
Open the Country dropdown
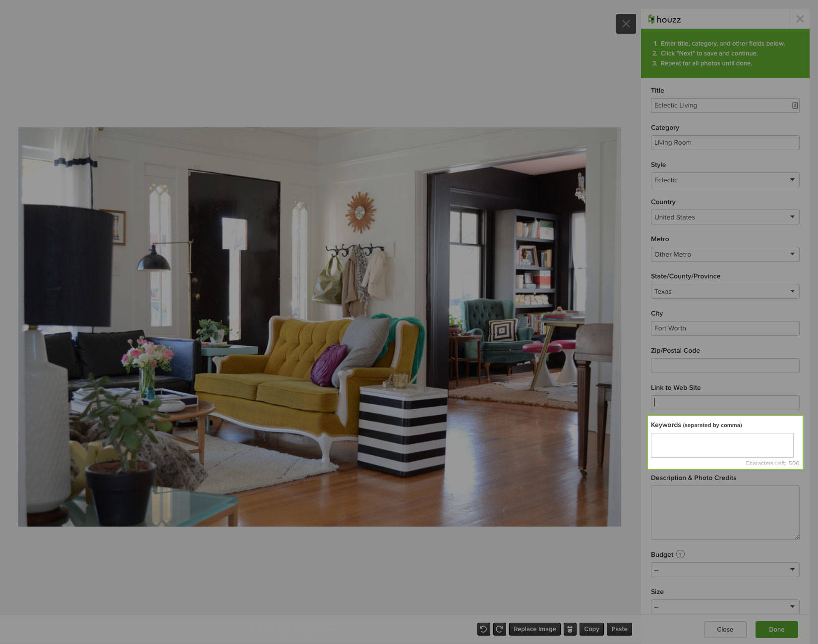[x=725, y=217]
